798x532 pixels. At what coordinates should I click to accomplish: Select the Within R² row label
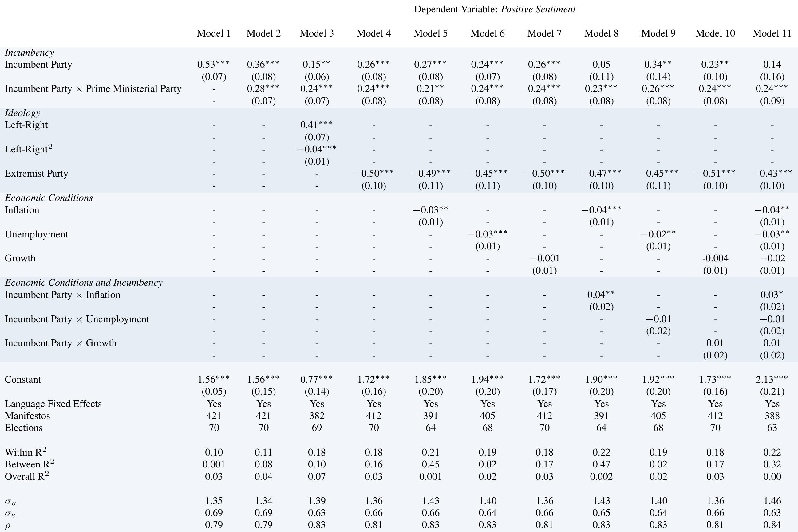click(26, 452)
